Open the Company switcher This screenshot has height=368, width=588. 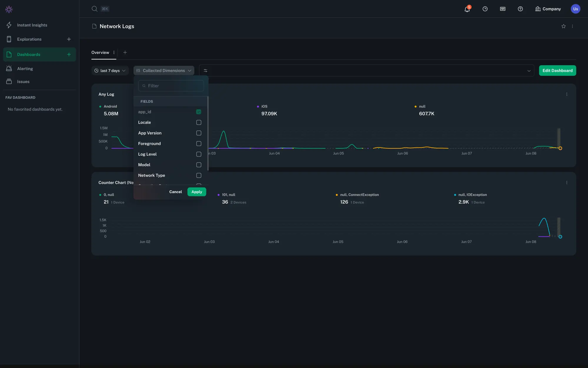coord(548,9)
